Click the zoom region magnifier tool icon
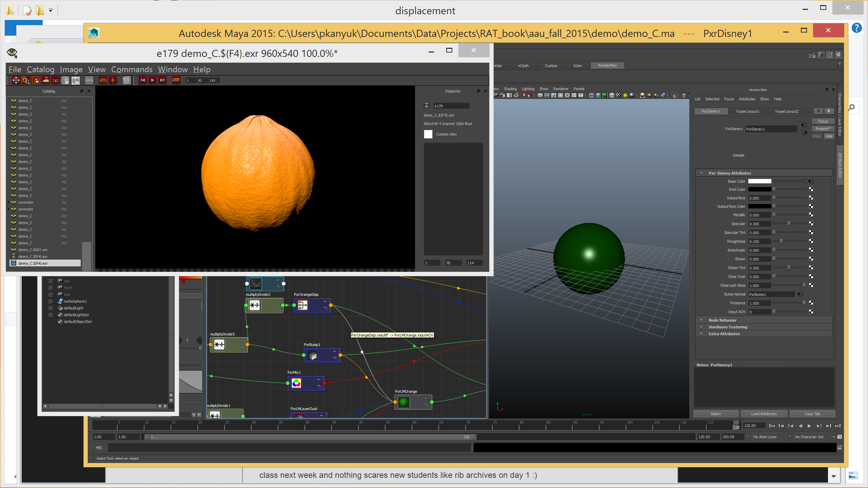Viewport: 868px width, 488px height. (x=26, y=80)
